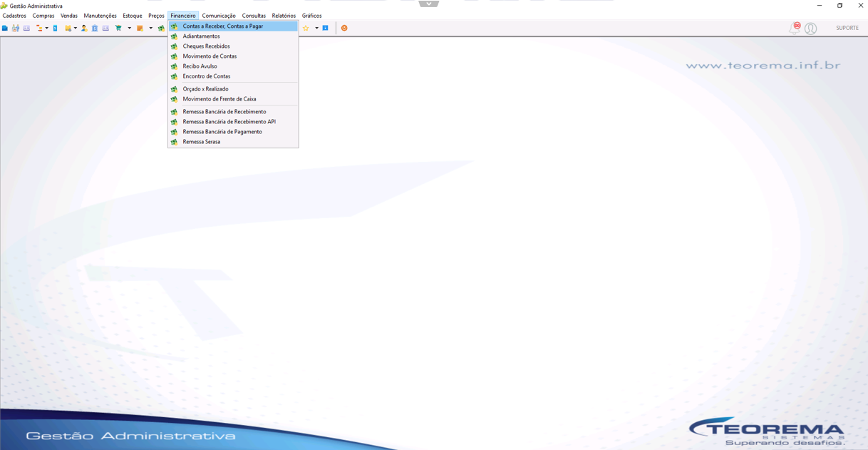Image resolution: width=868 pixels, height=450 pixels.
Task: Click the blue square icon after the star
Action: pyautogui.click(x=326, y=28)
